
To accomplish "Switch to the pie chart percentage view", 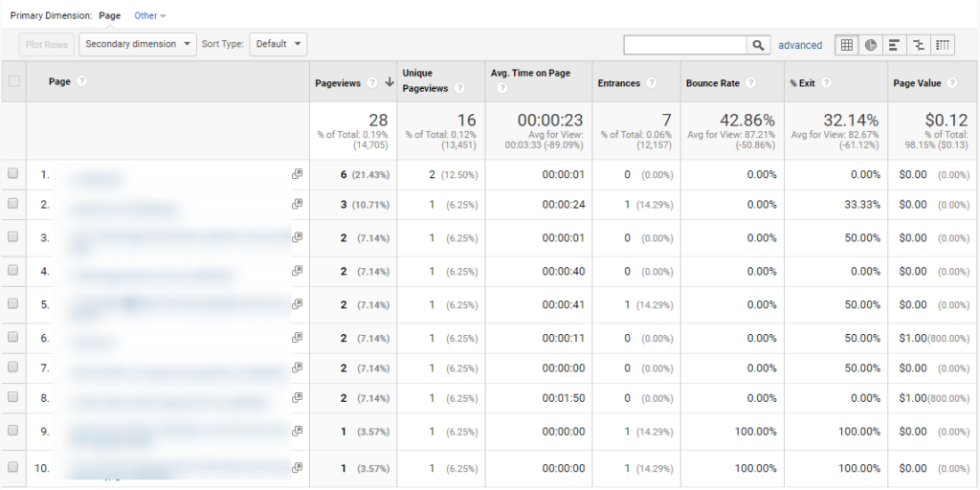I will coord(871,45).
